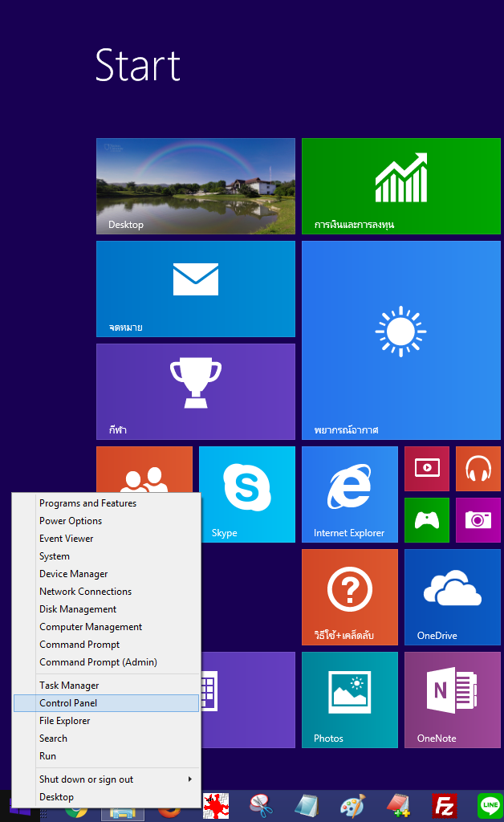Select System in the context menu
The width and height of the screenshot is (504, 822).
(x=107, y=556)
